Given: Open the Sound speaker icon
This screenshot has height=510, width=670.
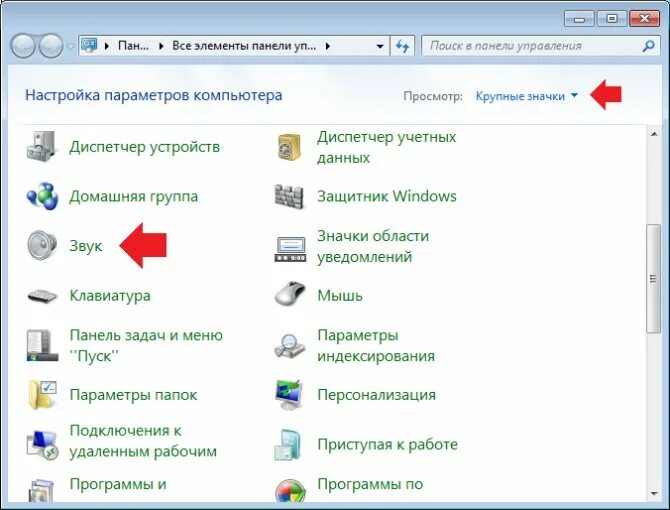Looking at the screenshot, I should coord(42,245).
